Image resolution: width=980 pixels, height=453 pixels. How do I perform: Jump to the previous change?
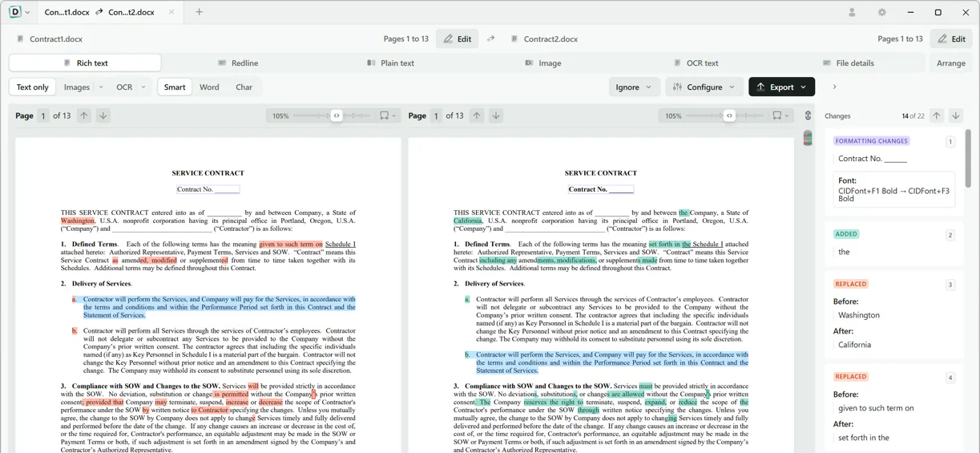pos(936,115)
